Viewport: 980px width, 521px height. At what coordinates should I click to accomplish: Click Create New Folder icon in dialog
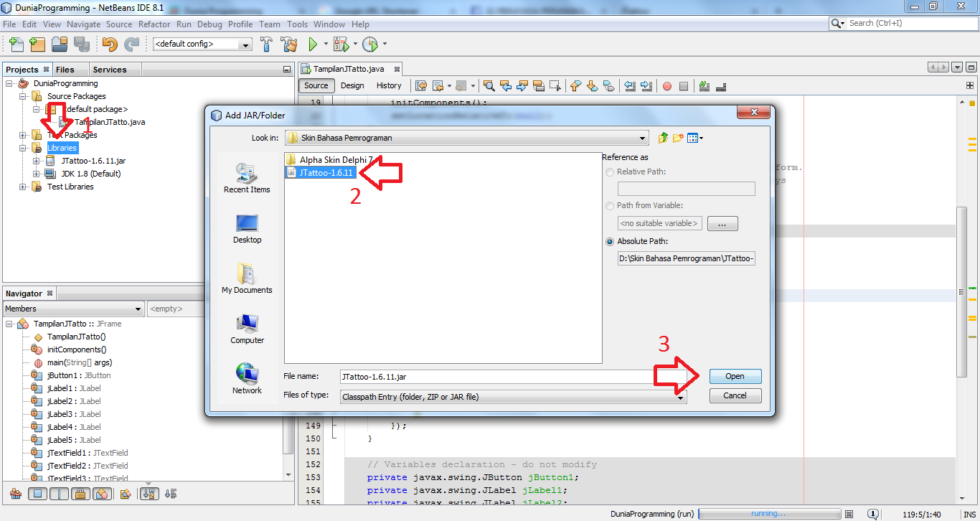[x=678, y=138]
